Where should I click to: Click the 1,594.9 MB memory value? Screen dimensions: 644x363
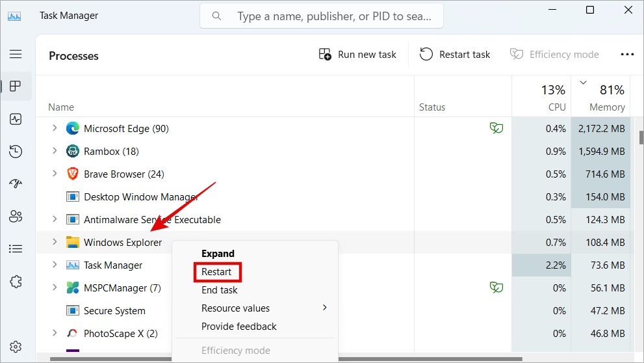602,152
